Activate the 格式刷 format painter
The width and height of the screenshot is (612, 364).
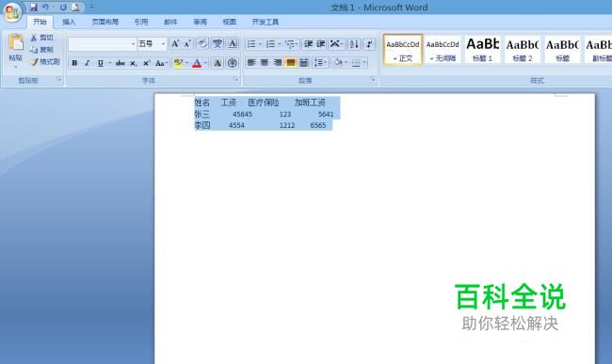(x=45, y=61)
